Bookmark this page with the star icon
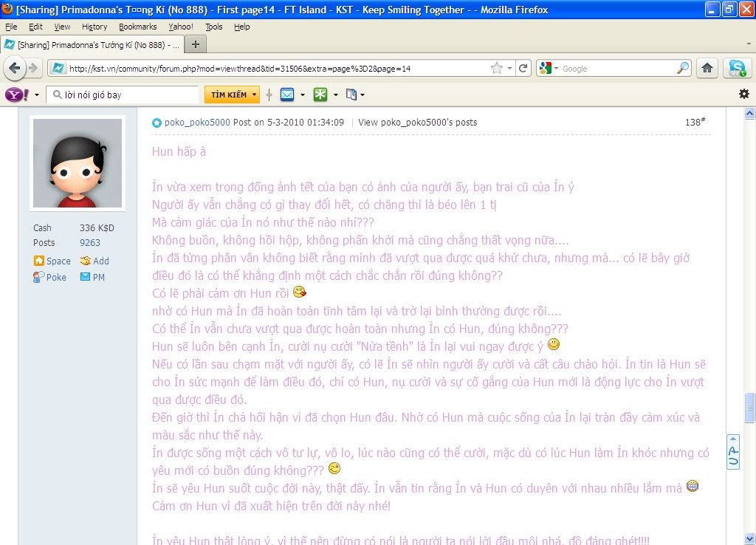Viewport: 756px width, 545px height. [497, 69]
